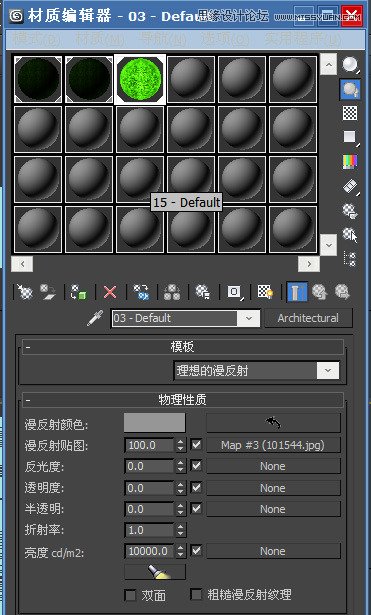This screenshot has width=371, height=615.
Task: Click the 亮度 cd/m2 spinner arrows
Action: (180, 551)
